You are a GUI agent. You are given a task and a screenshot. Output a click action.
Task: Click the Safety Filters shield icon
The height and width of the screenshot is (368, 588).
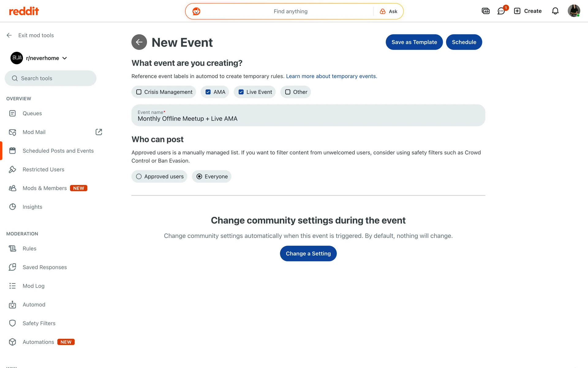(13, 323)
